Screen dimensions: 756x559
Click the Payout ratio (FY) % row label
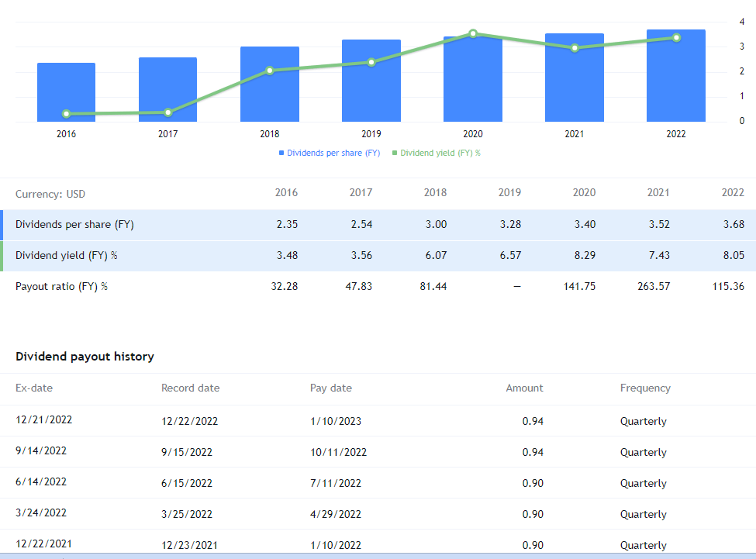61,285
